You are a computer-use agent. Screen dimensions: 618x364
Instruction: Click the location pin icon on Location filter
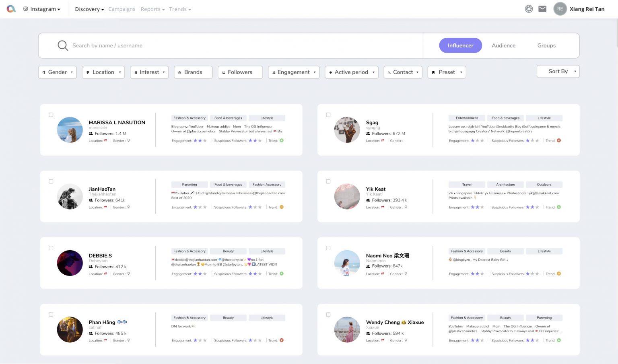(88, 72)
